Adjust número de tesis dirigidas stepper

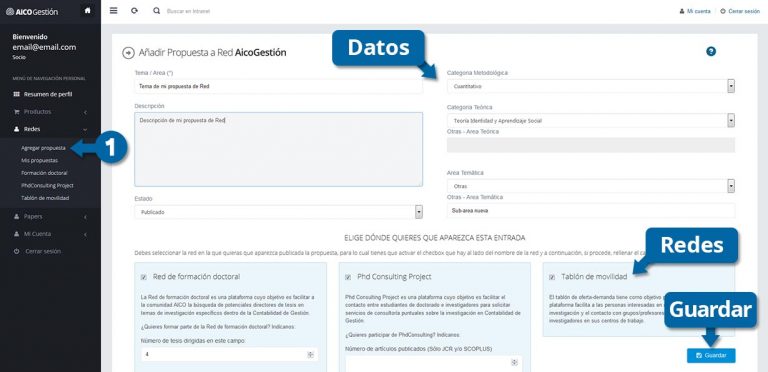coord(310,355)
